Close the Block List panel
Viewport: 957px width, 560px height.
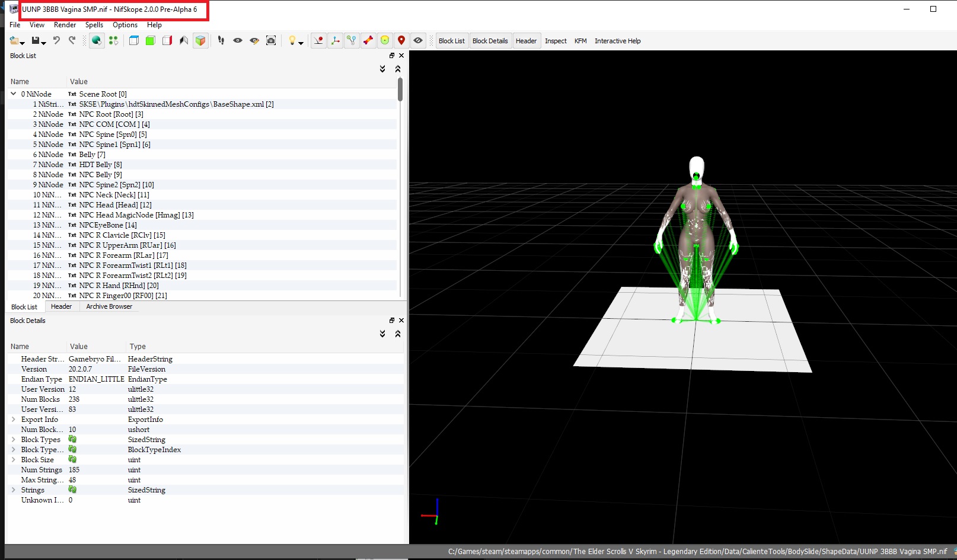[401, 55]
